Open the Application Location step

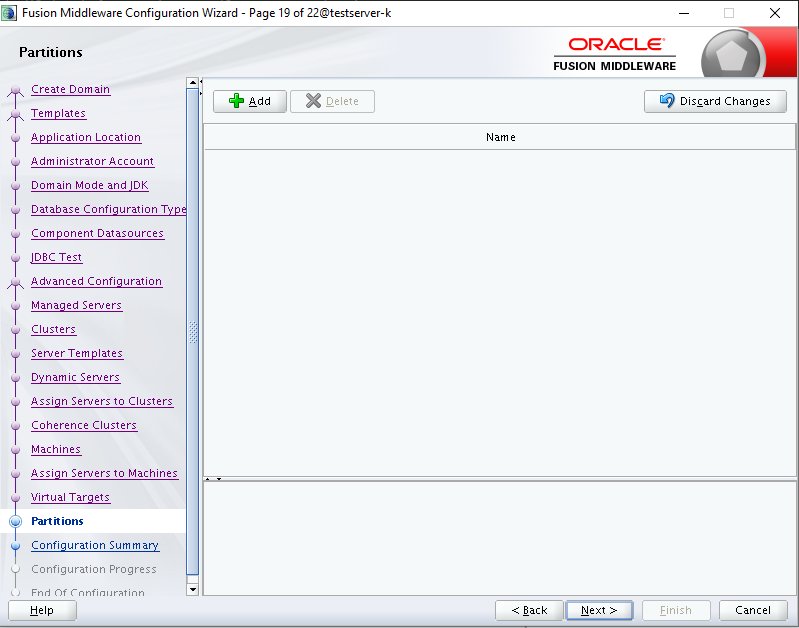tap(86, 137)
